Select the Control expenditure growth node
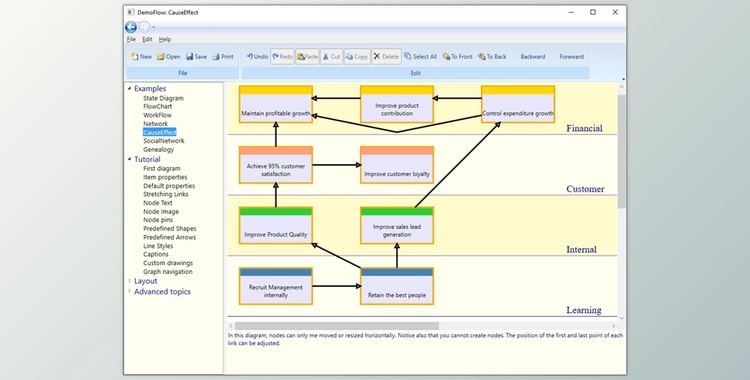 518,104
